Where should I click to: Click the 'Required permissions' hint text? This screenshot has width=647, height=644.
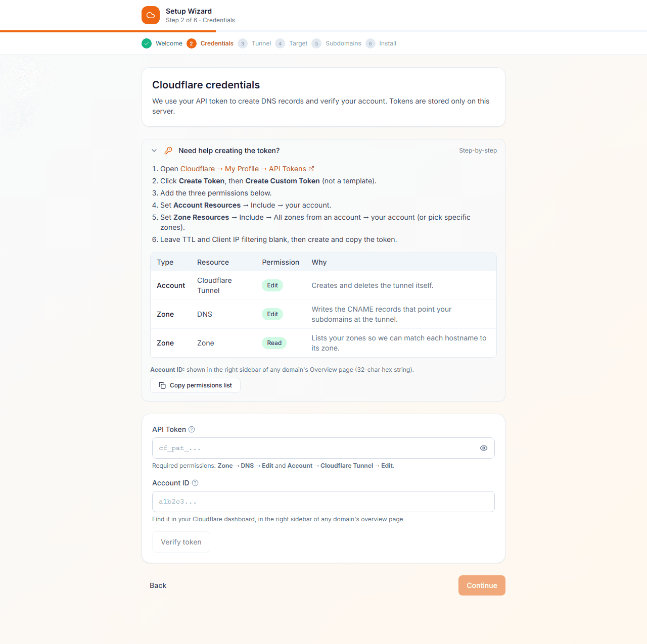273,466
